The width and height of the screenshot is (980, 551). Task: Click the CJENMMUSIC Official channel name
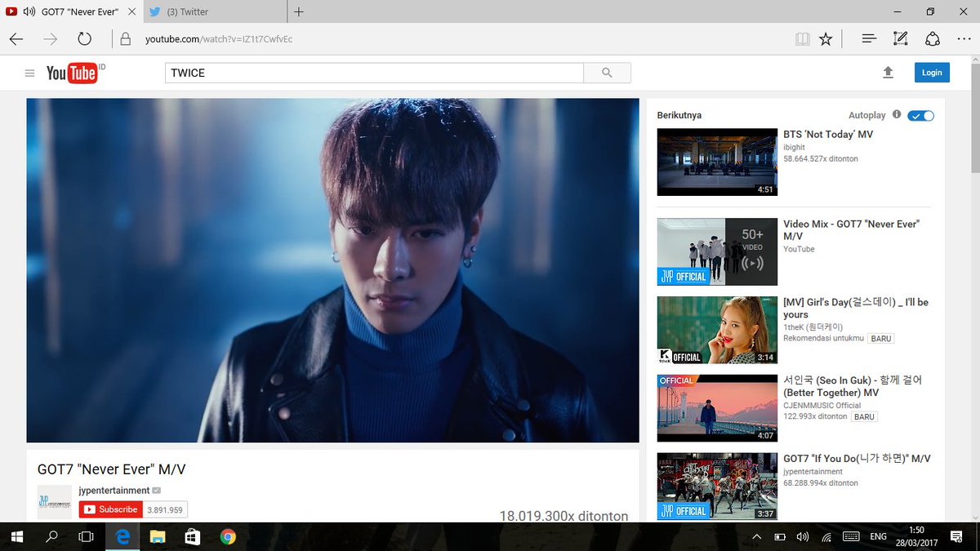(822, 405)
